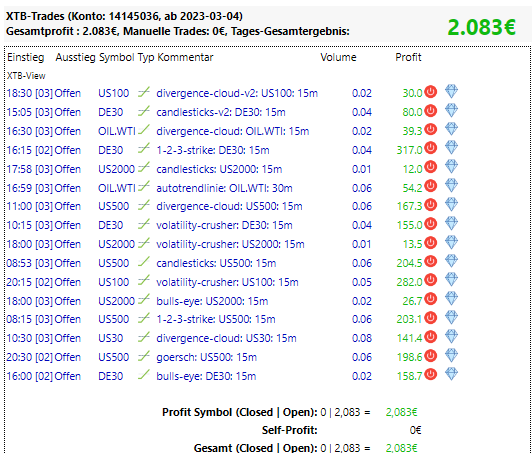The width and height of the screenshot is (532, 453).
Task: Click the Symbol column header
Action: (117, 57)
